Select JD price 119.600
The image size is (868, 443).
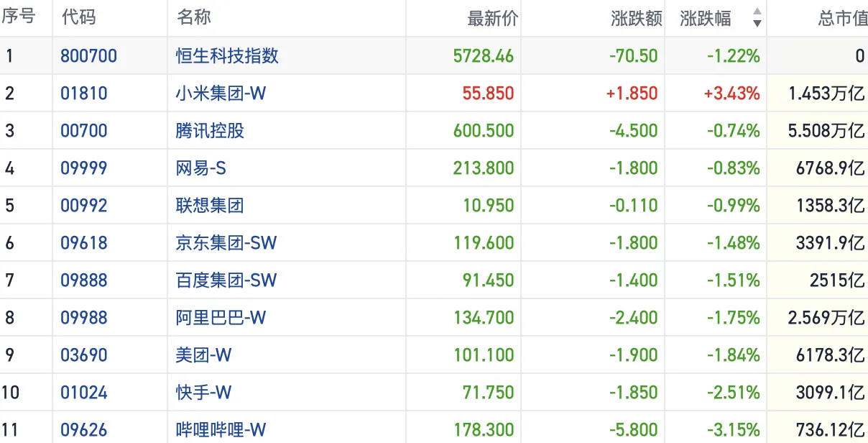click(484, 243)
